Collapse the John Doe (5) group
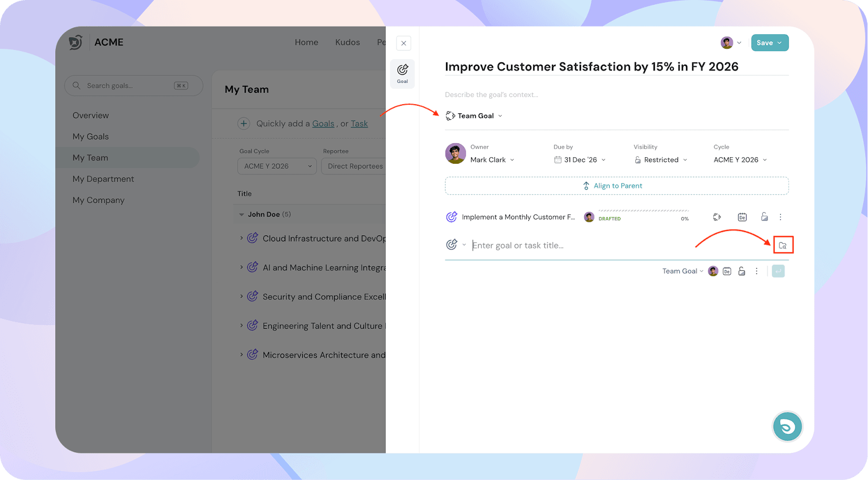Viewport: 868px width, 480px height. [x=241, y=215]
